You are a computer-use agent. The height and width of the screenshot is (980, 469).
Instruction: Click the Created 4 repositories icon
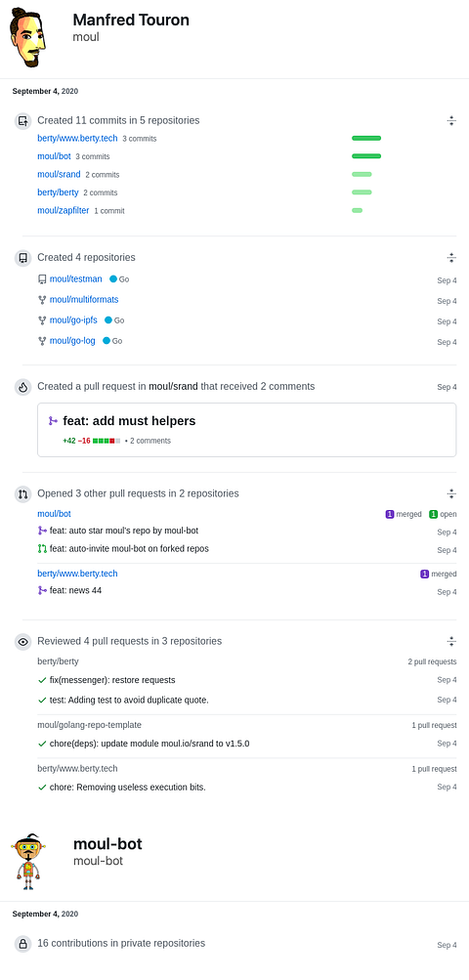tap(23, 258)
